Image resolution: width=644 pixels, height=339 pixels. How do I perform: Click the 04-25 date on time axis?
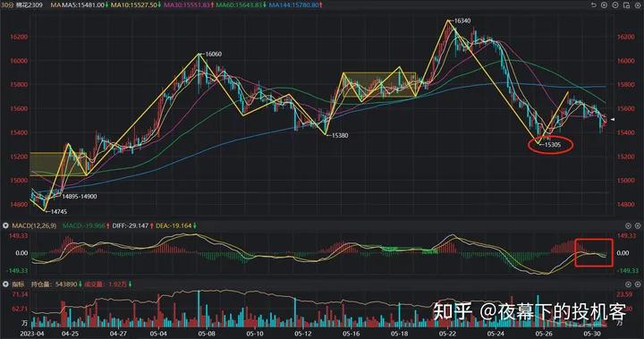pyautogui.click(x=70, y=334)
